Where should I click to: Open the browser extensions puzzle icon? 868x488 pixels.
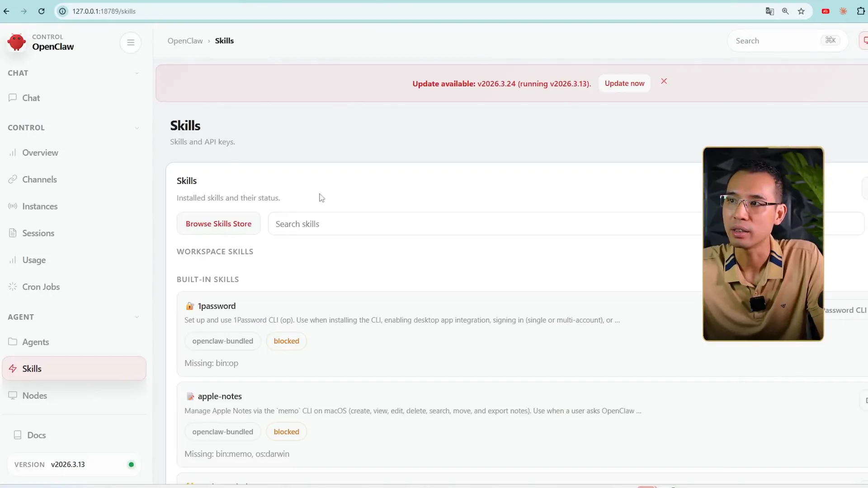point(861,11)
